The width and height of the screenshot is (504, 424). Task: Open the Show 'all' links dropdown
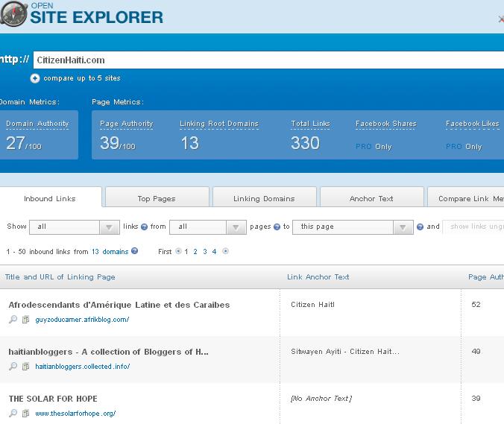point(75,227)
